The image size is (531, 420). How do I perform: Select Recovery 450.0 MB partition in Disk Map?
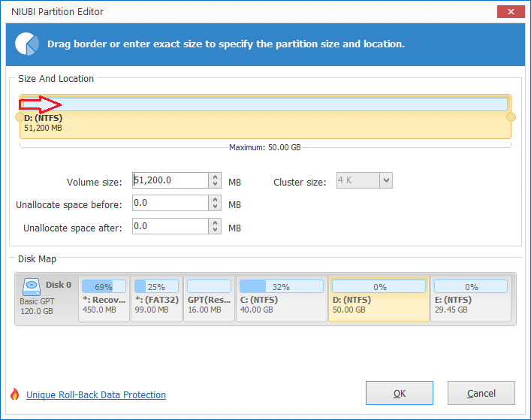click(104, 299)
